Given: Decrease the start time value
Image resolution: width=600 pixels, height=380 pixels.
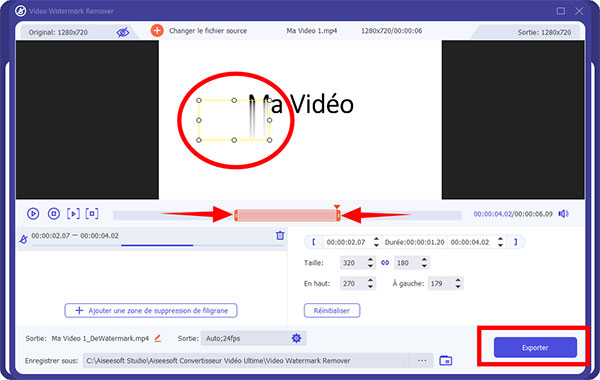Looking at the screenshot, I should [x=377, y=245].
